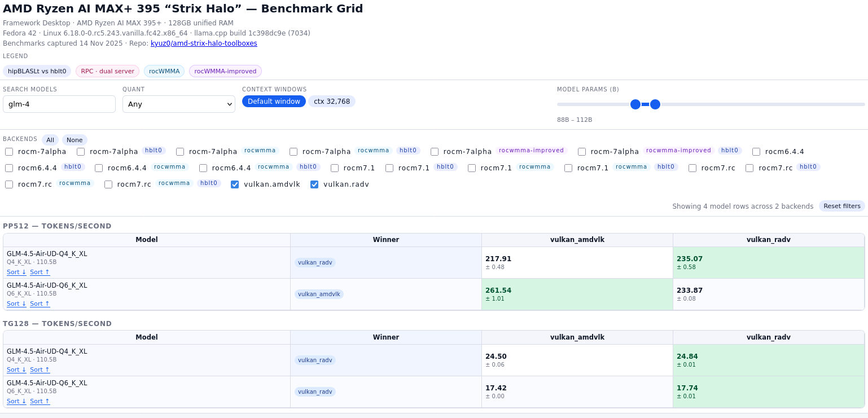Screen dimensions: 868x418
Task: Enable rocm-7alpha rocwmma-improved without hblt0
Action: (435, 152)
